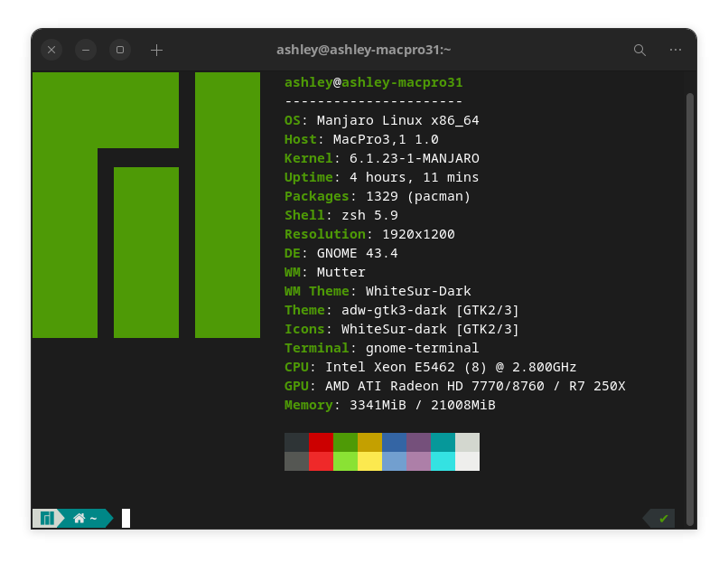Click the Theme value 'adw-gtk3-dark [GTK2/3]'
Screen dimensions: 728x563
click(x=431, y=310)
